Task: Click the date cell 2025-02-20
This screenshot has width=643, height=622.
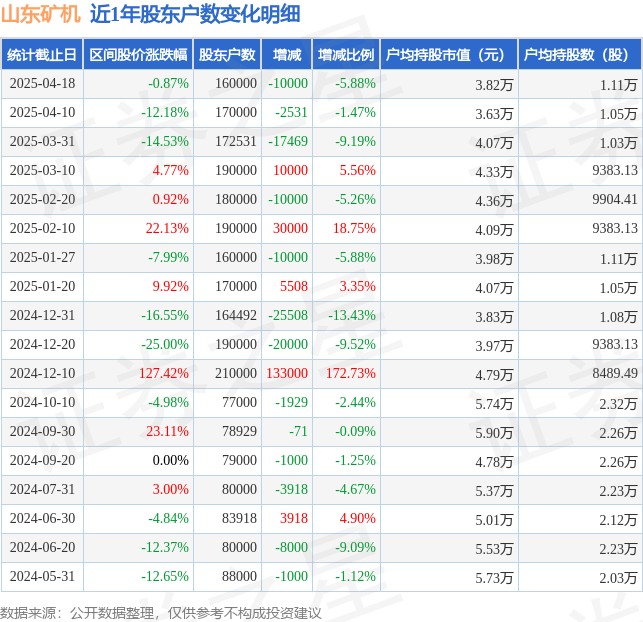Action: point(43,199)
